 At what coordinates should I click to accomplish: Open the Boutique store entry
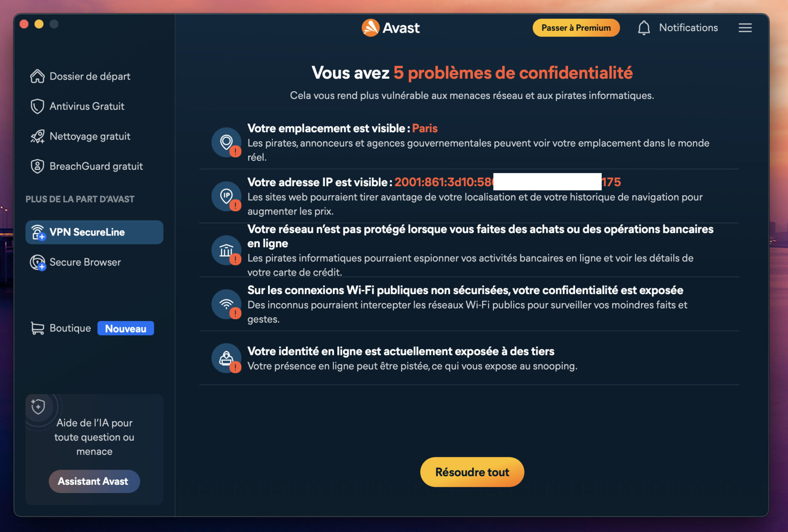[x=70, y=328]
